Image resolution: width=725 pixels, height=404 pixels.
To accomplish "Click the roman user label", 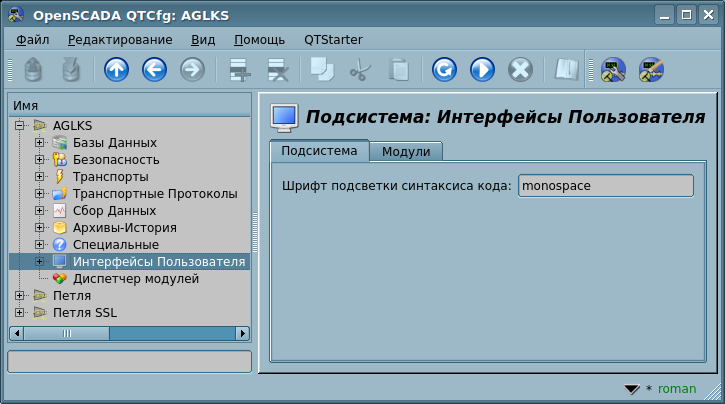I will coord(677,388).
